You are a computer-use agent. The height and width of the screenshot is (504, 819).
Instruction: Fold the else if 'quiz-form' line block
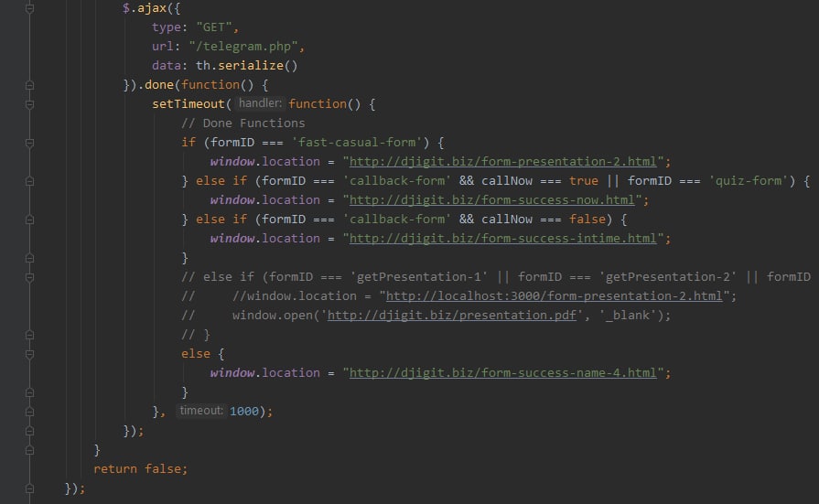pos(30,181)
